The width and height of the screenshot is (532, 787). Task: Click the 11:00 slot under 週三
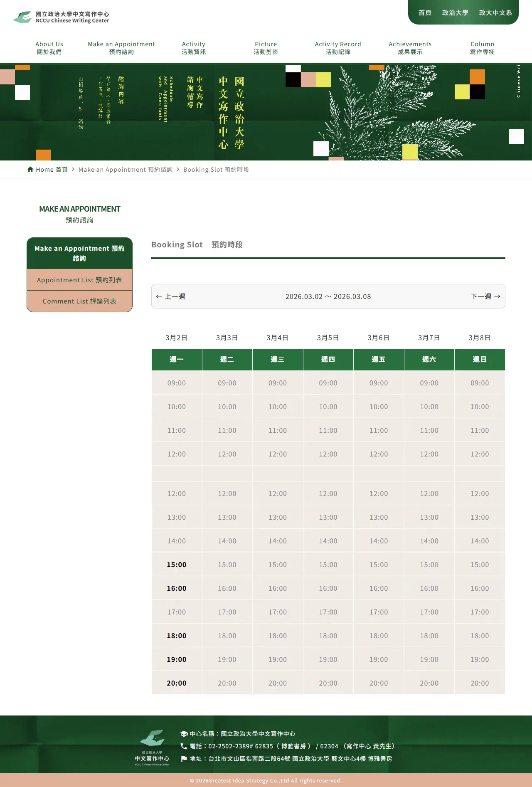[x=278, y=430]
